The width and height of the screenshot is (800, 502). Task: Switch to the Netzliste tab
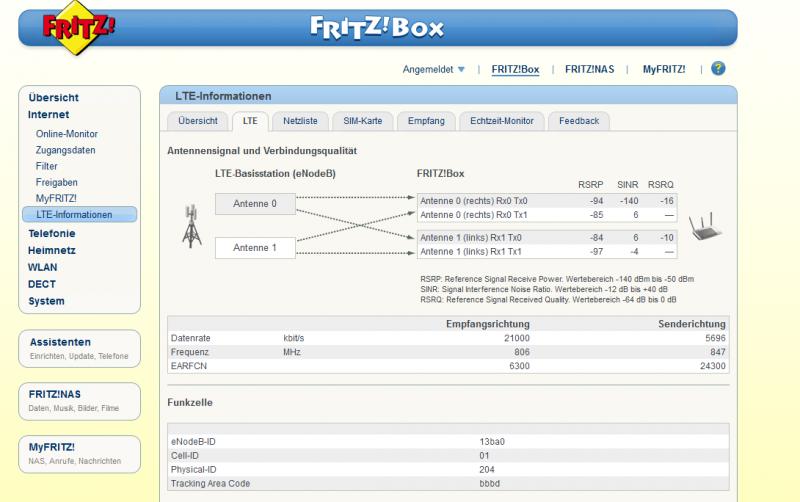pyautogui.click(x=300, y=121)
